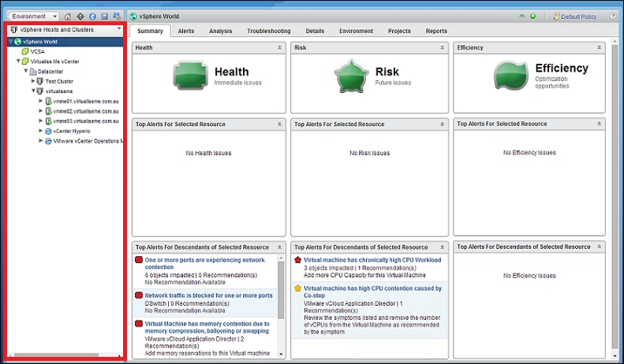
Task: Click the large green Risk star badge
Action: (x=351, y=76)
